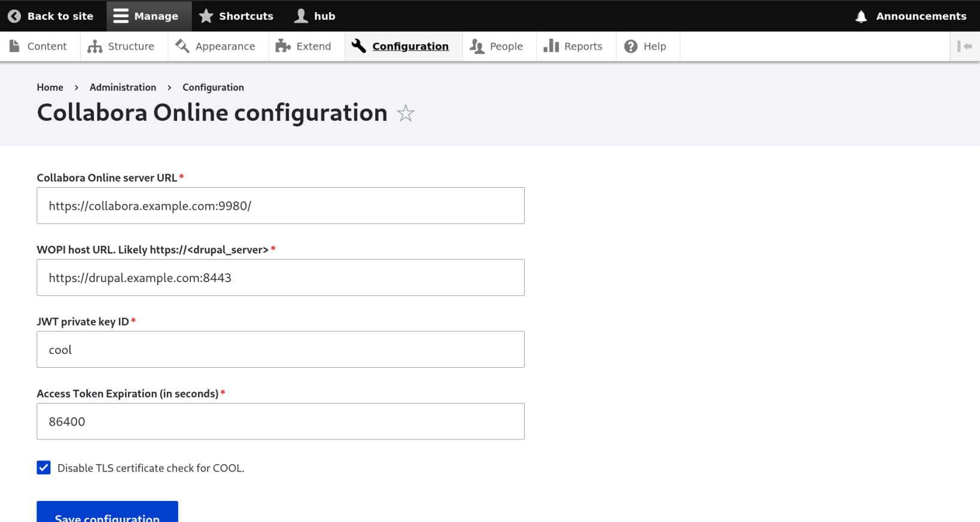Follow the Administration breadcrumb link
This screenshot has width=980, height=522.
[x=123, y=87]
